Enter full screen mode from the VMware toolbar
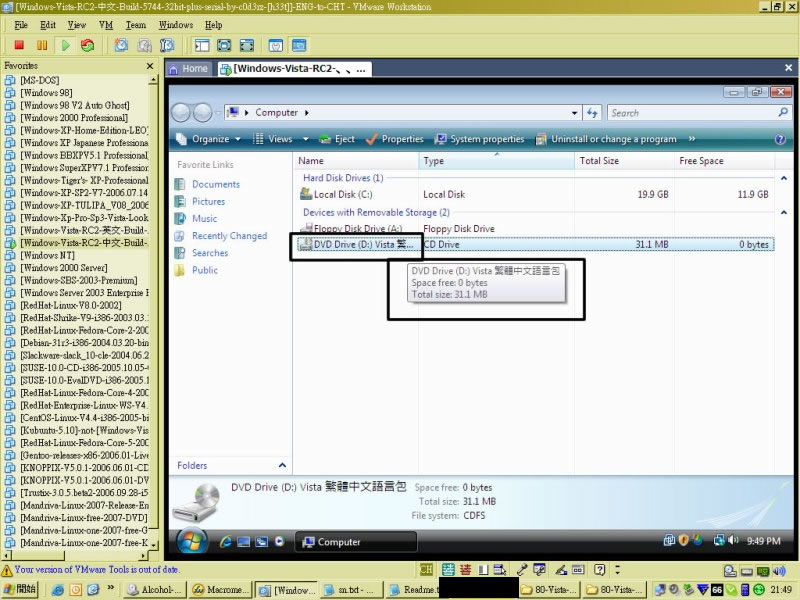Image resolution: width=800 pixels, height=600 pixels. tap(246, 45)
